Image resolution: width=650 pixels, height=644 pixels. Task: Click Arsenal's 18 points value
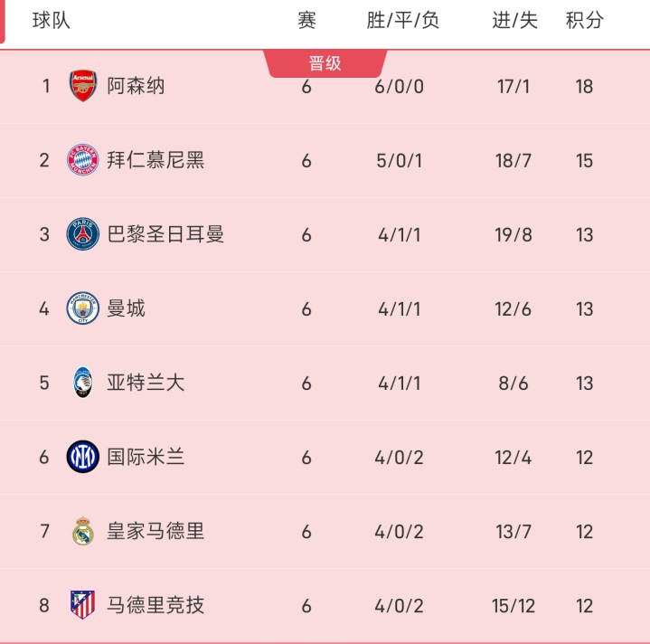coord(584,87)
